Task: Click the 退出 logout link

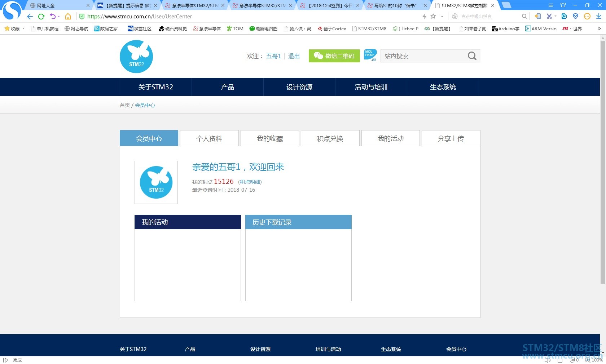Action: 294,56
